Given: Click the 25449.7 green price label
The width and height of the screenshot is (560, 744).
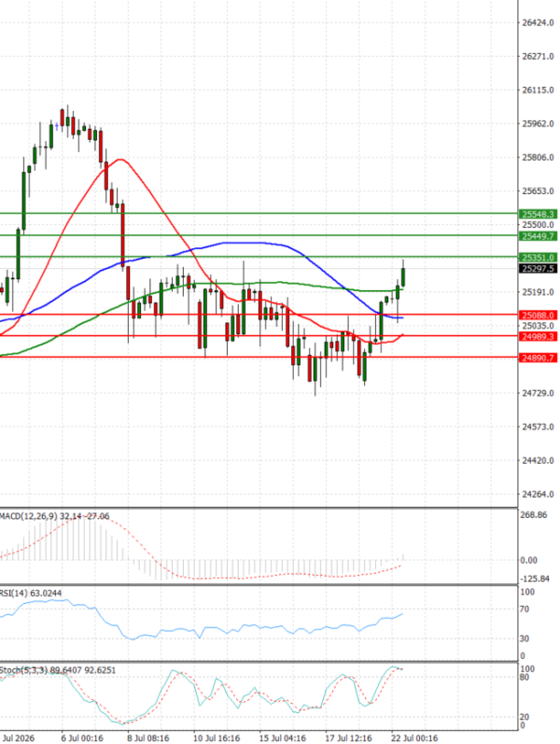Looking at the screenshot, I should (538, 236).
